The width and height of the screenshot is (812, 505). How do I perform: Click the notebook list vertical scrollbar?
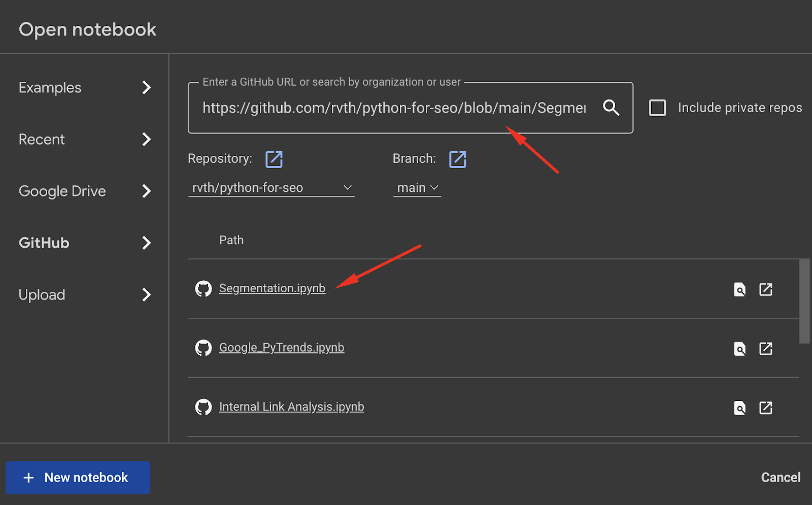[x=804, y=301]
